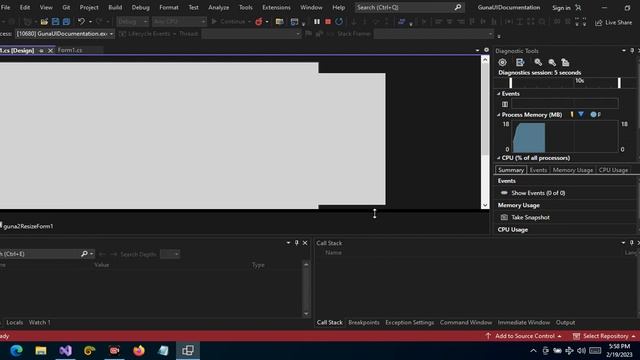Image resolution: width=640 pixels, height=360 pixels.
Task: Switch to CPU Usage tab in Diagnostic Tools
Action: pyautogui.click(x=613, y=170)
